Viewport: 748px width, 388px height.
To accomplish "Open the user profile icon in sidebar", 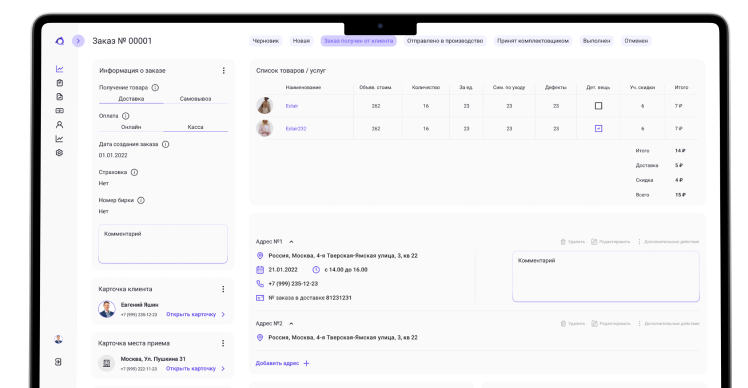I will [x=59, y=125].
